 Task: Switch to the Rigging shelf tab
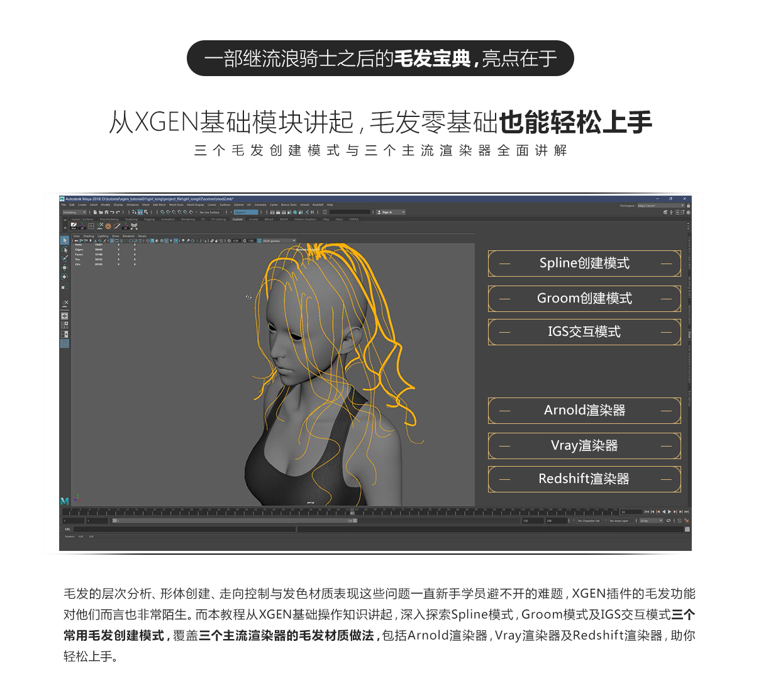pyautogui.click(x=149, y=219)
